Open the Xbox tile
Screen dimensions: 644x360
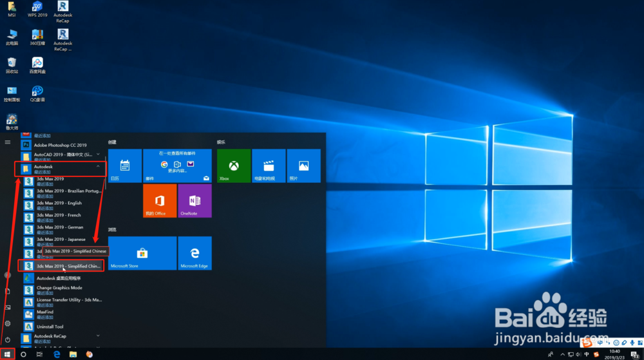tap(234, 166)
